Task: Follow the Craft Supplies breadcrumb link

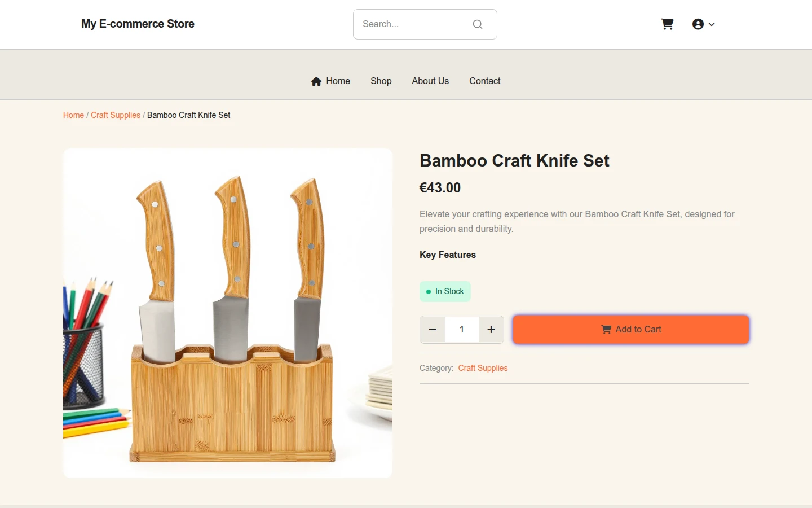Action: point(116,115)
